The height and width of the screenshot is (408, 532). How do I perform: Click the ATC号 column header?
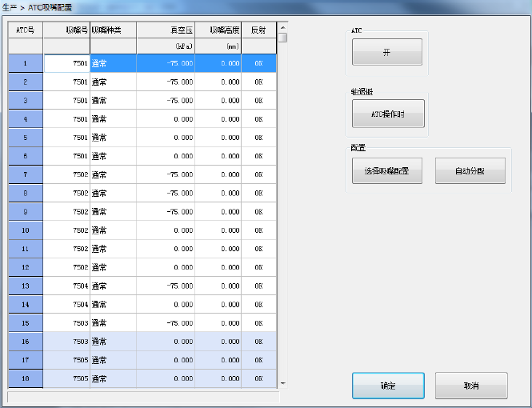click(26, 30)
